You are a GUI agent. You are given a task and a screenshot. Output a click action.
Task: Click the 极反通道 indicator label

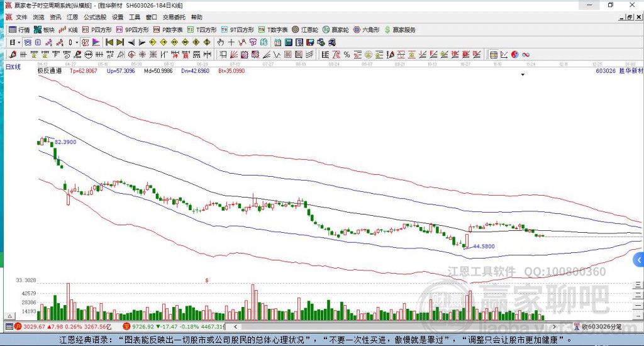point(50,70)
